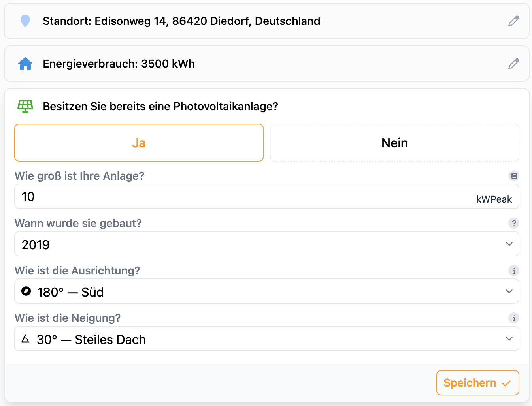Show info for the Neigung question
532x406 pixels.
[514, 318]
